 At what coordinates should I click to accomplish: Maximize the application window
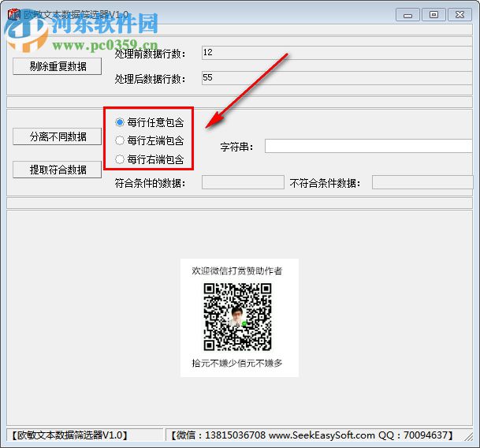433,15
